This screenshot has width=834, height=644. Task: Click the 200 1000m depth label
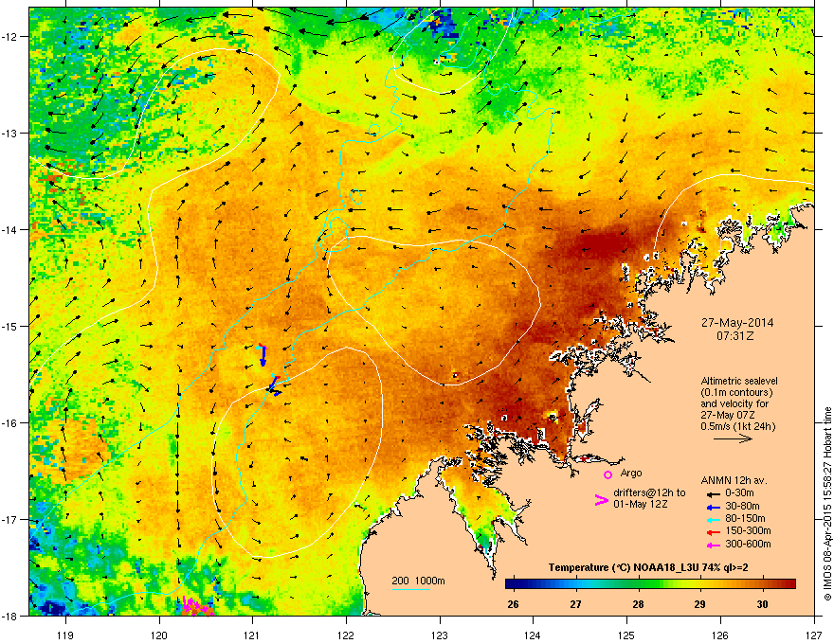pos(418,581)
